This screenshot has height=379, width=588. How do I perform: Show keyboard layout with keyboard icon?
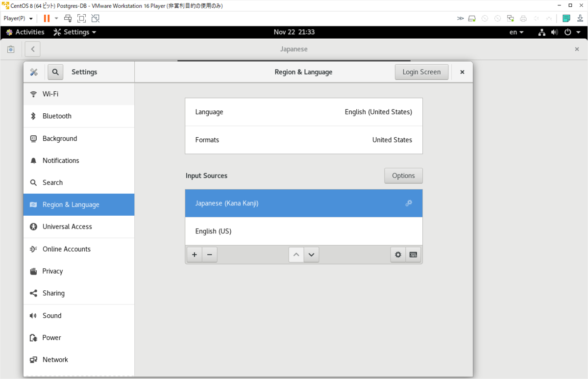413,254
